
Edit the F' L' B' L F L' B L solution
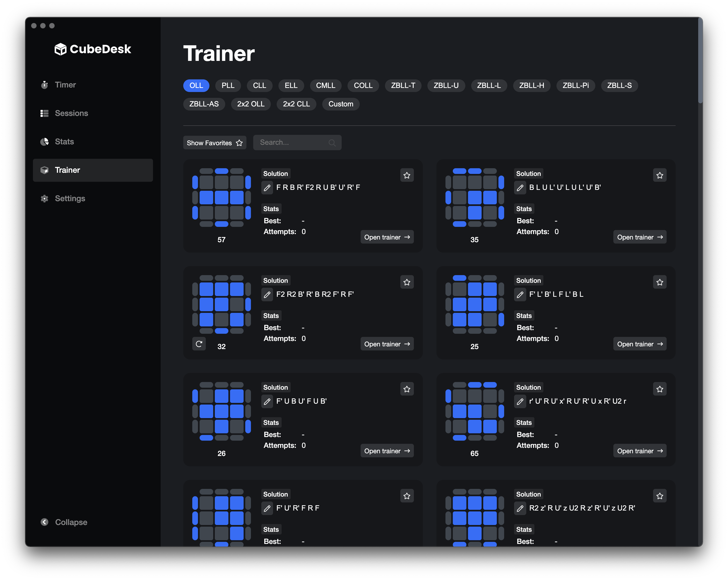[x=520, y=295]
